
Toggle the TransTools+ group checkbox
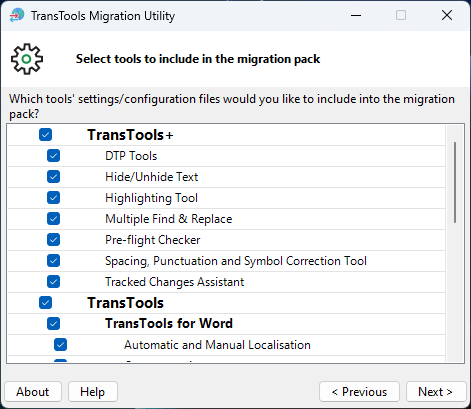point(45,135)
